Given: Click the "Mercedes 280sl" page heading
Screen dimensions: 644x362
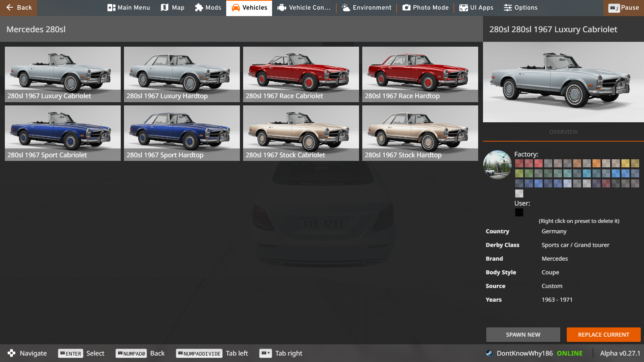Looking at the screenshot, I should coord(36,29).
